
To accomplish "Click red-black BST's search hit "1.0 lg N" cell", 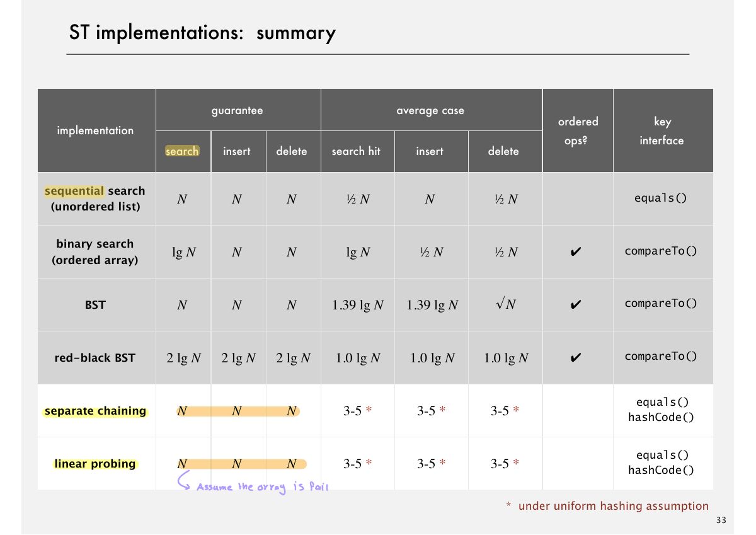I will 358,359.
